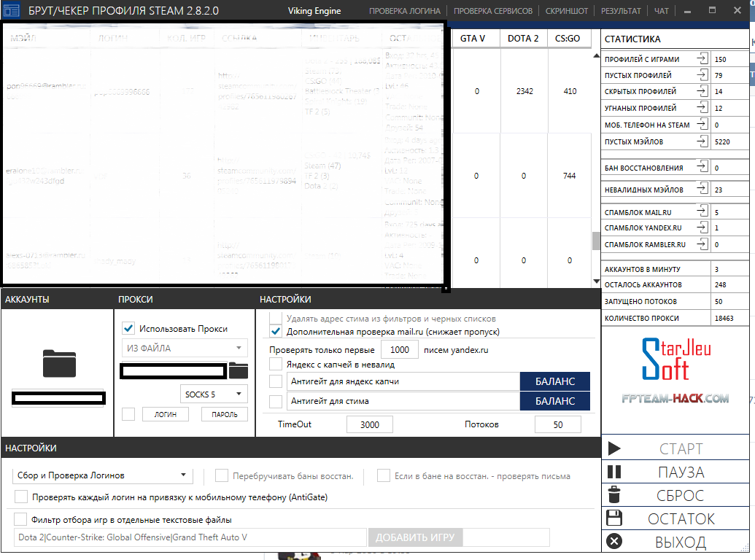The image size is (755, 560).
Task: Check Если в бане на восстан. option
Action: coord(383,475)
